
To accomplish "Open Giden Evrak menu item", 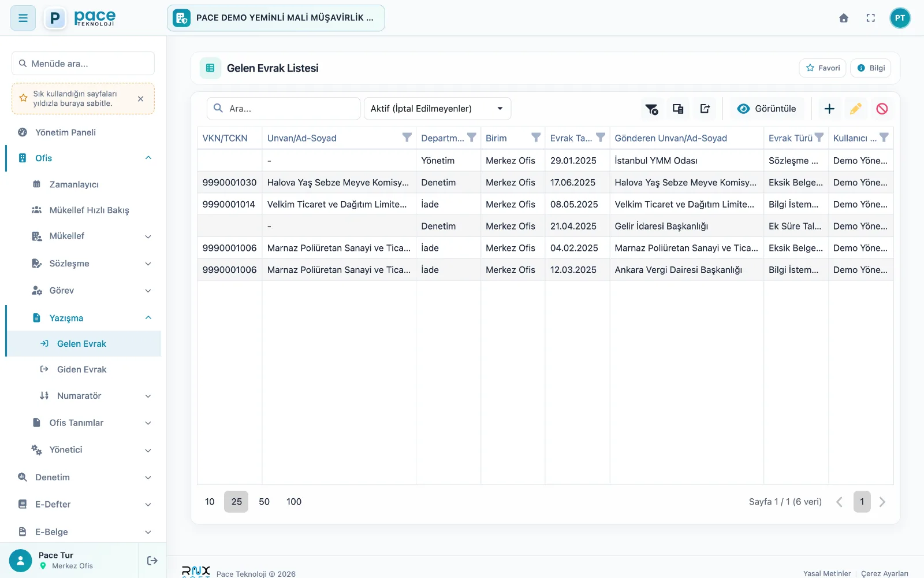I will tap(82, 370).
